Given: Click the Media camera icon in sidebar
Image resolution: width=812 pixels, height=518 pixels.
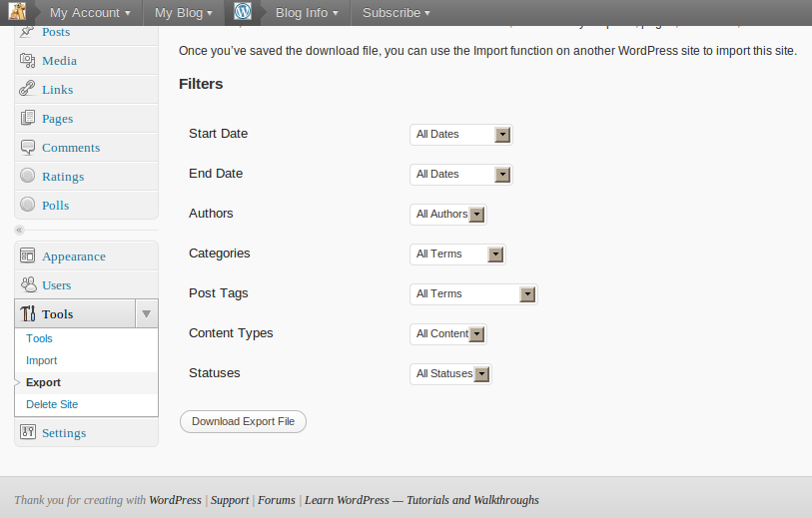Looking at the screenshot, I should click(27, 61).
